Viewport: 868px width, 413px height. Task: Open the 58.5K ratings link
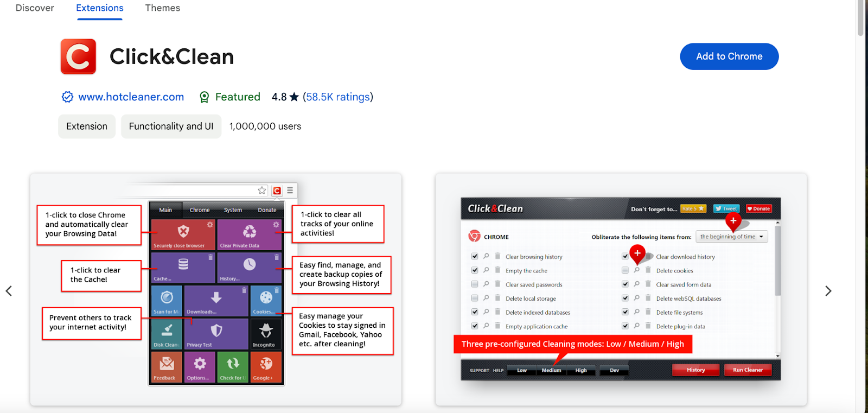click(x=337, y=97)
